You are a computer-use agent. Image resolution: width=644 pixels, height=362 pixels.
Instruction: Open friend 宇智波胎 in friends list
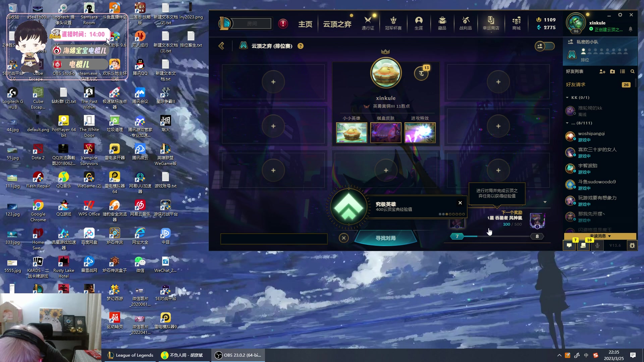598,169
